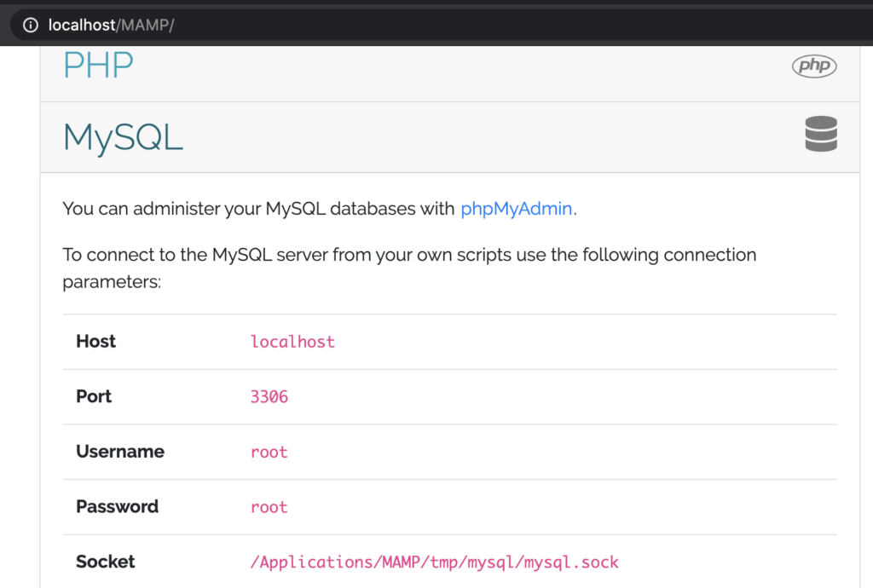This screenshot has height=588, width=873.
Task: Click the Host row label
Action: pyautogui.click(x=95, y=341)
